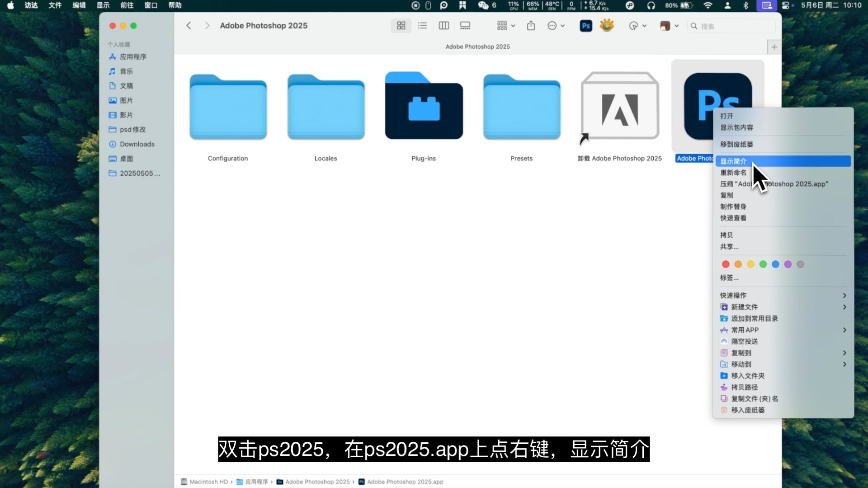Apply the red tag color
Image resolution: width=868 pixels, height=488 pixels.
click(726, 264)
